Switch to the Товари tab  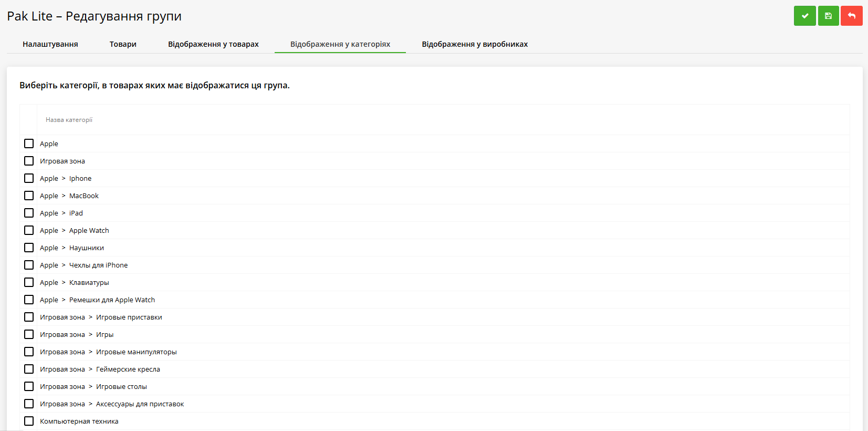[123, 44]
